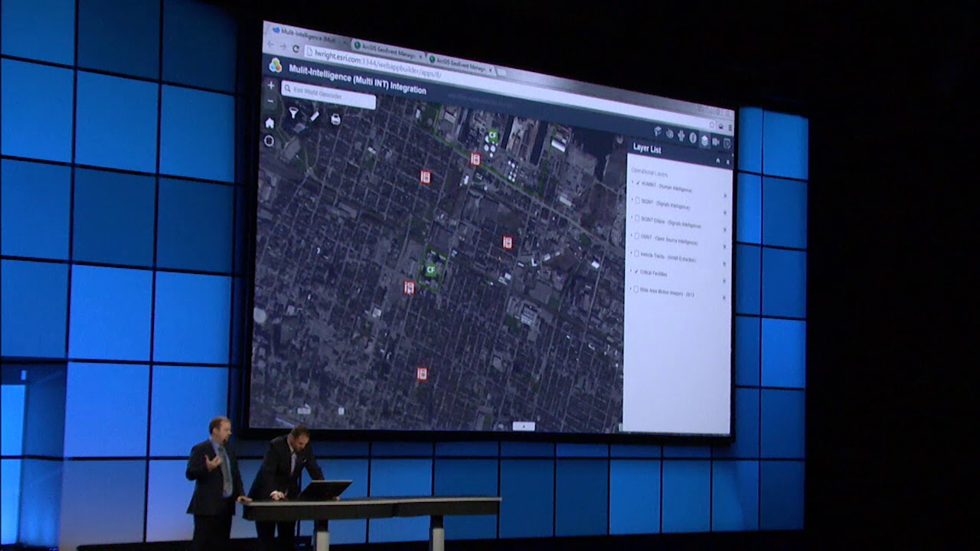Click the bottom-most red HUMINT marker
The width and height of the screenshot is (980, 551).
point(422,373)
